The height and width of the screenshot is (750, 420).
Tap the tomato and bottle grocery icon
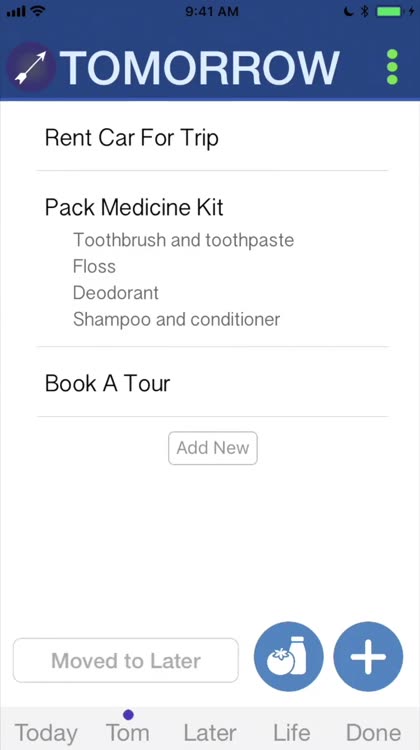[288, 656]
